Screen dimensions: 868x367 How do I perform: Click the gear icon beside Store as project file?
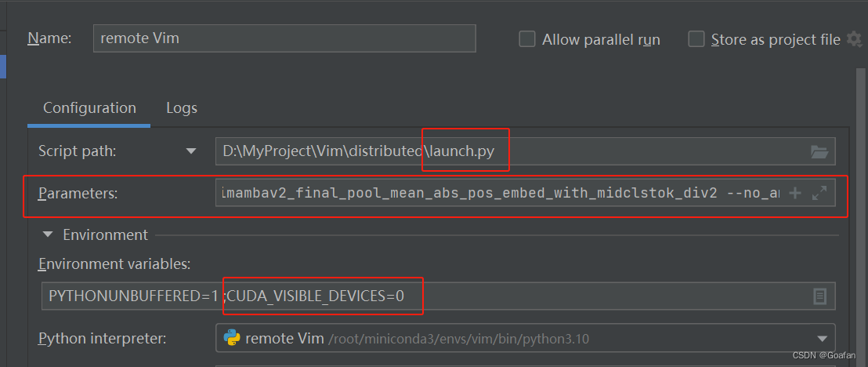click(855, 39)
